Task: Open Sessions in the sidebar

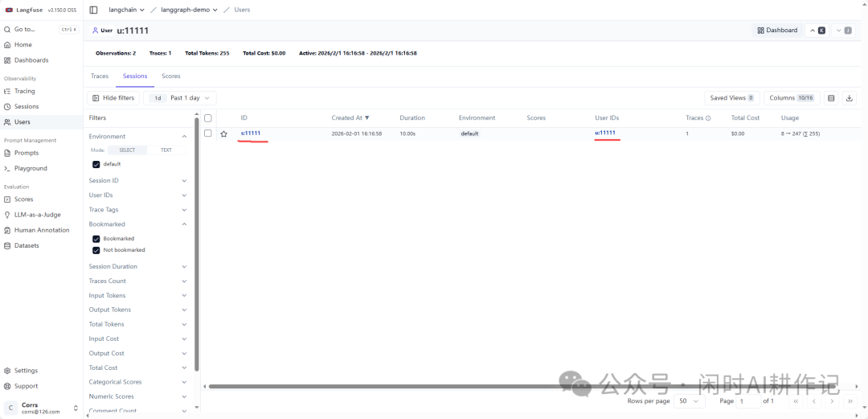Action: [x=27, y=107]
